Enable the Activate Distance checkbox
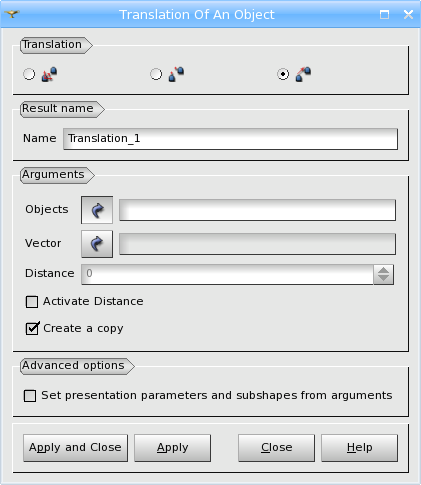This screenshot has height=485, width=421. [32, 302]
